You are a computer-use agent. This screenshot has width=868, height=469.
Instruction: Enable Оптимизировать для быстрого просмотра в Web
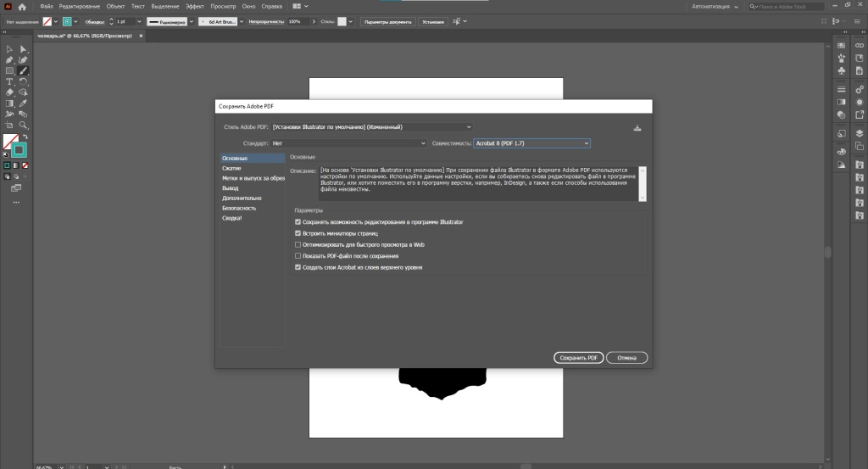click(x=298, y=245)
